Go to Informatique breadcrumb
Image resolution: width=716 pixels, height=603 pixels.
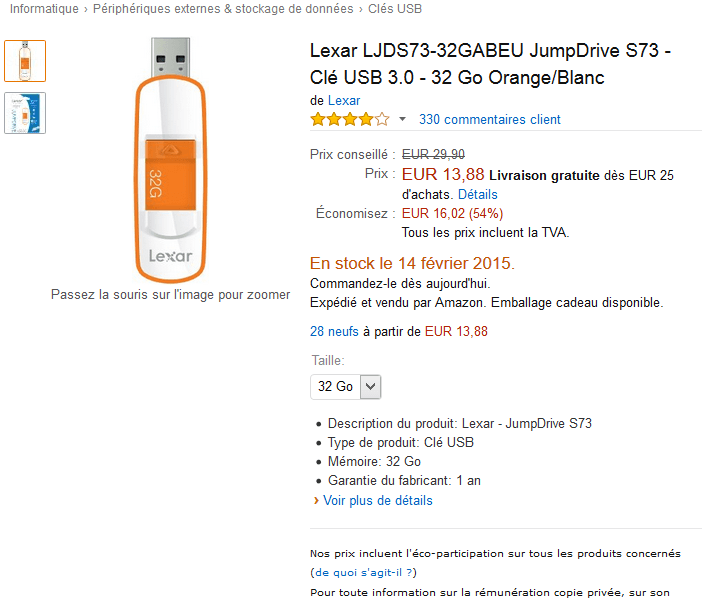coord(44,9)
